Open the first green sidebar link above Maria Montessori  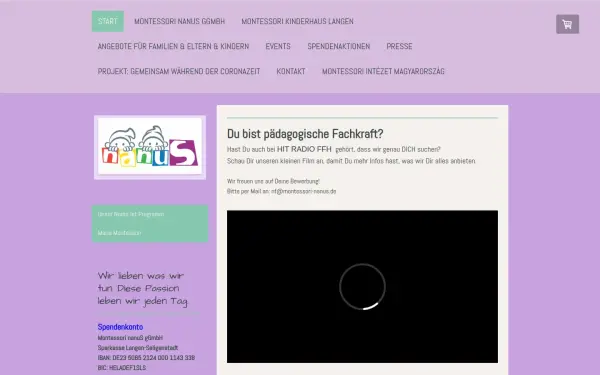[131, 214]
